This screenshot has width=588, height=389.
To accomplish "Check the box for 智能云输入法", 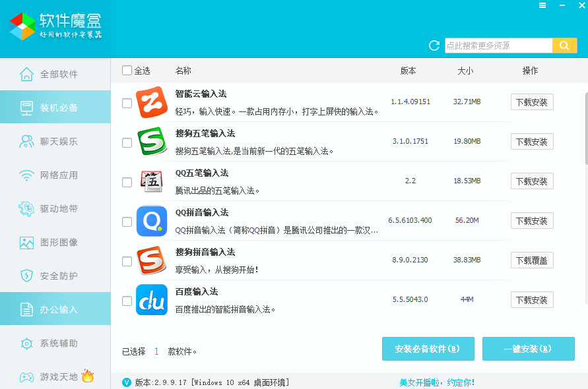I will (127, 103).
